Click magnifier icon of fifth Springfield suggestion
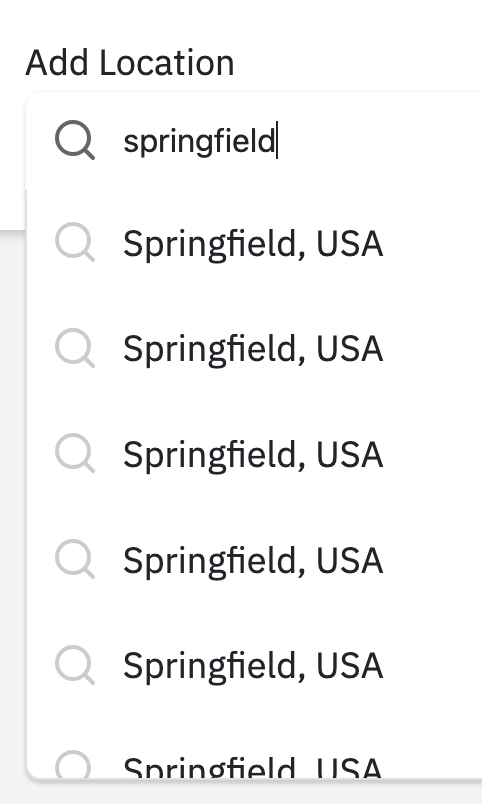The image size is (482, 804). (x=75, y=665)
